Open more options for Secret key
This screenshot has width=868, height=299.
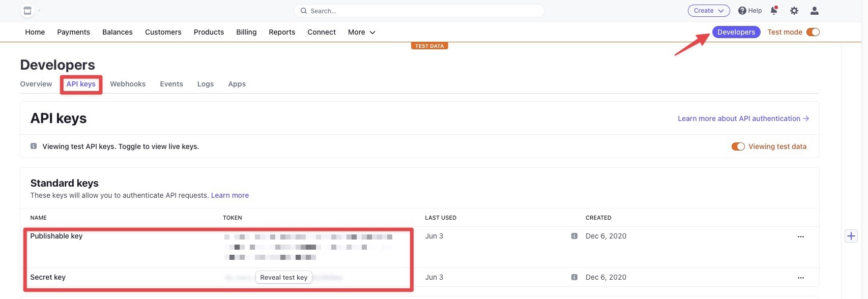pyautogui.click(x=801, y=278)
